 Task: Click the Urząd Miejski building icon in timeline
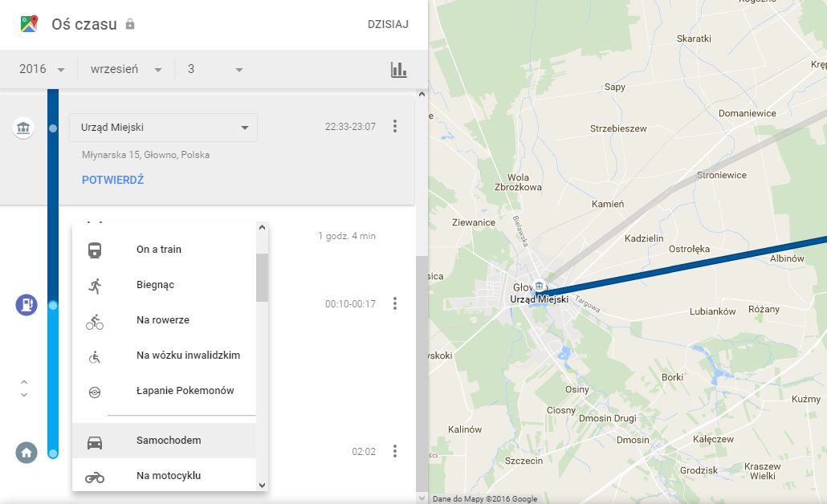[x=23, y=128]
